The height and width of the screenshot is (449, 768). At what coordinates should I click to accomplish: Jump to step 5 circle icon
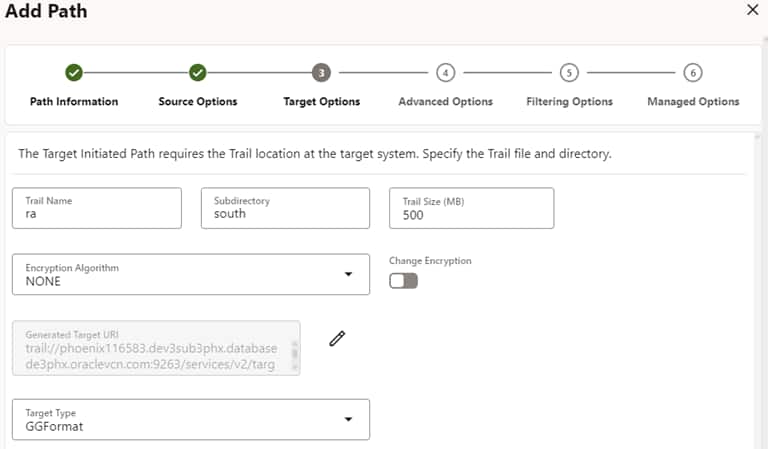coord(569,72)
